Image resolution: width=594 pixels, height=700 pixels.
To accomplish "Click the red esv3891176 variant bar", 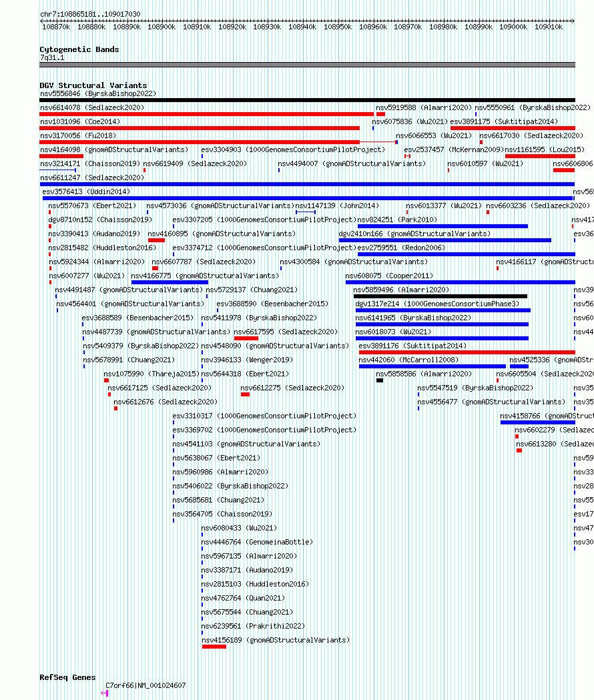I will pos(467,352).
